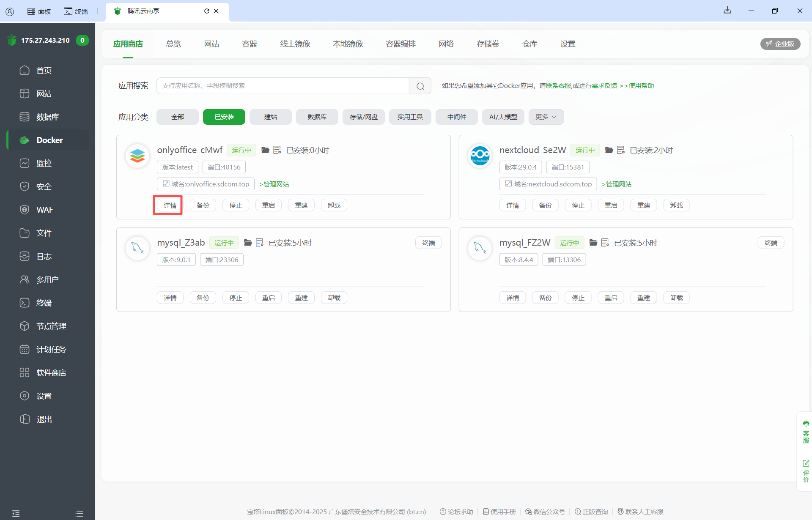The height and width of the screenshot is (520, 812).
Task: Expand the 更多 category dropdown
Action: coord(546,117)
